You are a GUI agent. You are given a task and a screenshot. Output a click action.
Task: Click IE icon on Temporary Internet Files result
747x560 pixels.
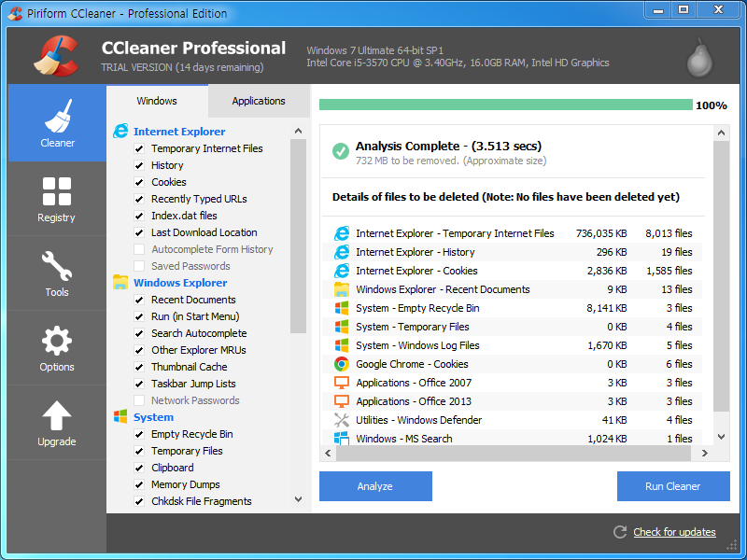(x=342, y=233)
